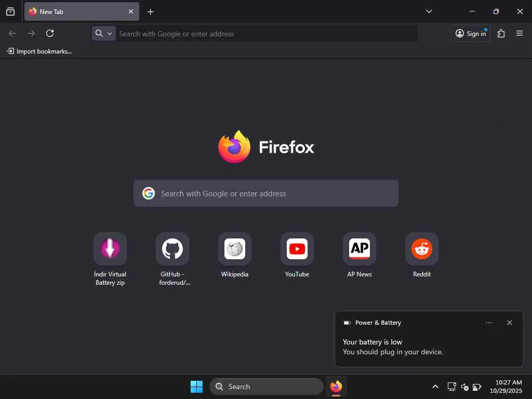Open the GitHub forderud shortcut

172,259
